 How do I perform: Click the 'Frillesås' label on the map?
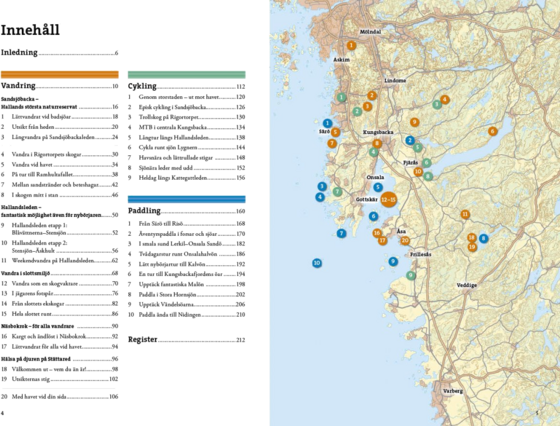click(421, 255)
